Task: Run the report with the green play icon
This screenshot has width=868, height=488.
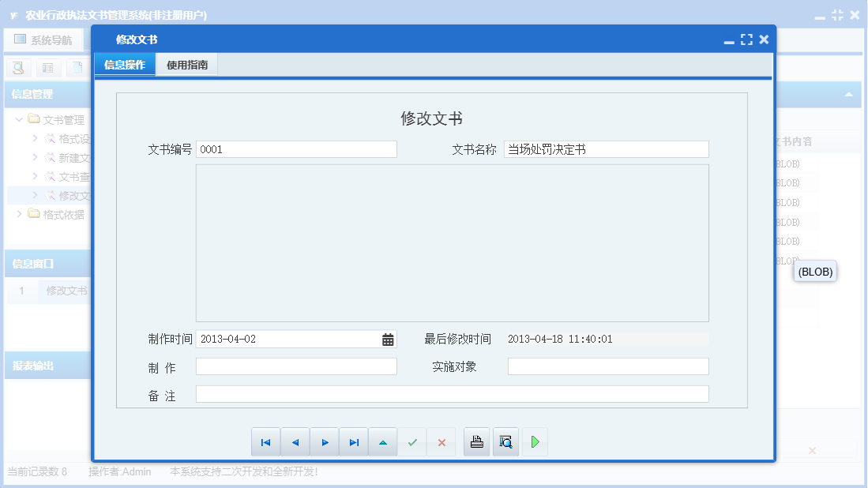Action: point(535,442)
